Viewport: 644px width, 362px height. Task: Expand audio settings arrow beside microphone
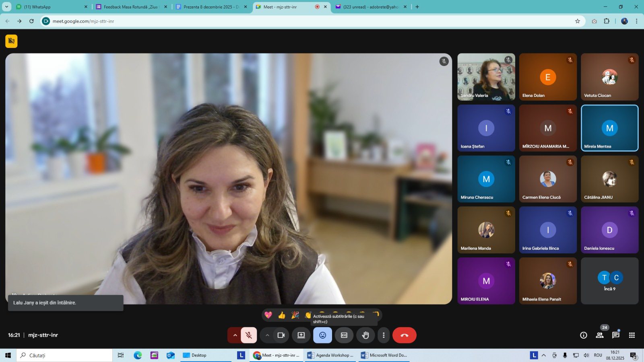(x=235, y=335)
